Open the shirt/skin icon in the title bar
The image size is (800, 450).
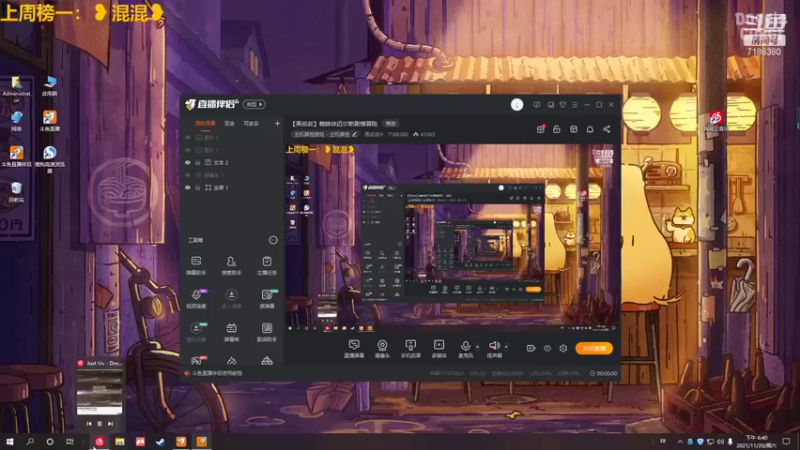(x=563, y=105)
